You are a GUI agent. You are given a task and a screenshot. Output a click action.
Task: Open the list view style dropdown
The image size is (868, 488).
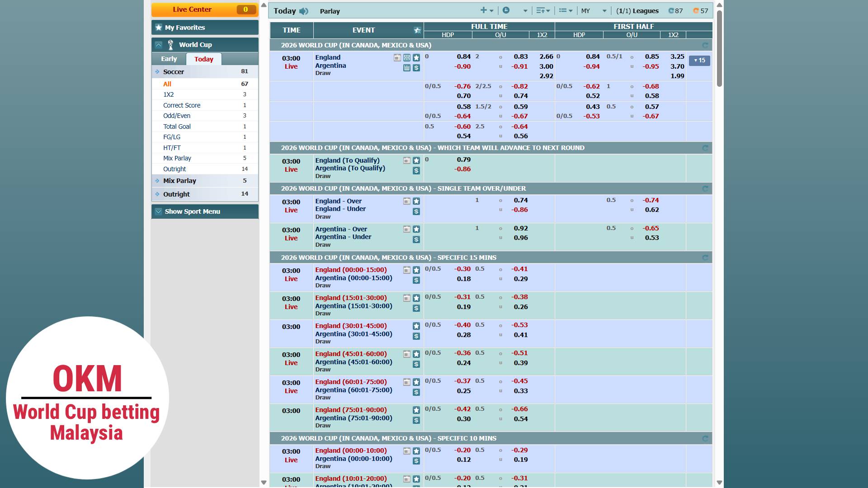[566, 10]
